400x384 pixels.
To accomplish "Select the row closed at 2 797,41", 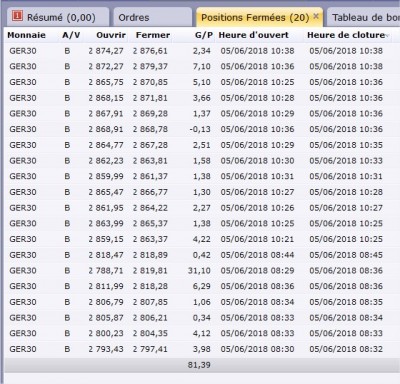I will pyautogui.click(x=197, y=349).
